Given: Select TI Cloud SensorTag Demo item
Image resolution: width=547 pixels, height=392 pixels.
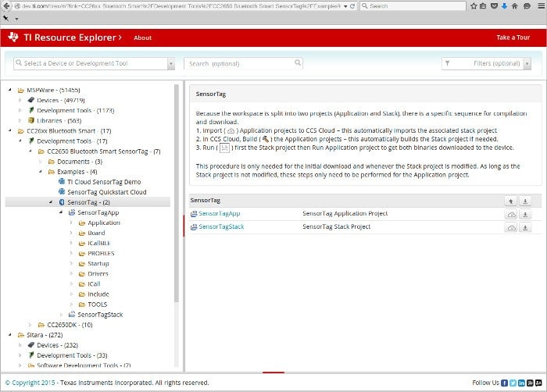Looking at the screenshot, I should pos(104,182).
